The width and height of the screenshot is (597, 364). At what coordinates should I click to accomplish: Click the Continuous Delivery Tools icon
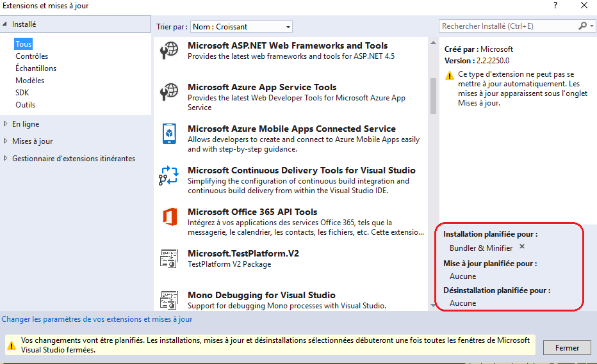point(169,175)
